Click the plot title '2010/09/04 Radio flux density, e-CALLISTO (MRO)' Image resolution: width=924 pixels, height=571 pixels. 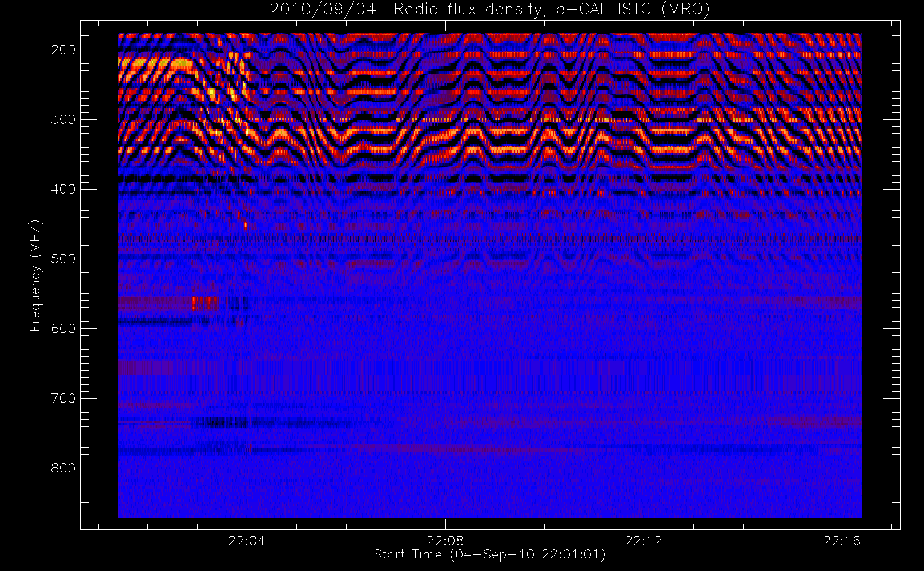(x=489, y=10)
